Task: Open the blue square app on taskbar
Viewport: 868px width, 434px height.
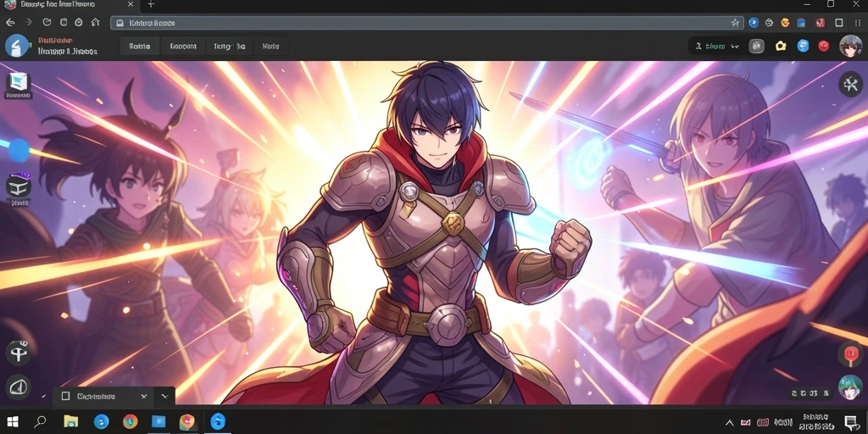Action: tap(159, 422)
